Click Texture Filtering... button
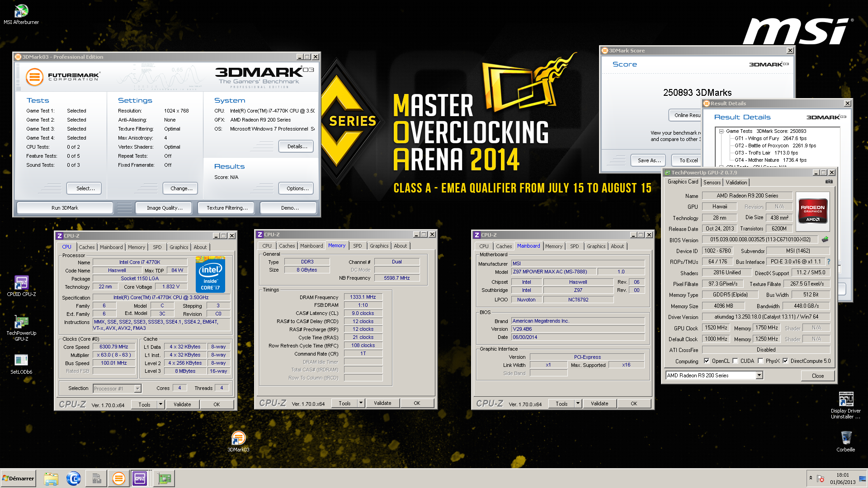This screenshot has width=868, height=488. [227, 208]
